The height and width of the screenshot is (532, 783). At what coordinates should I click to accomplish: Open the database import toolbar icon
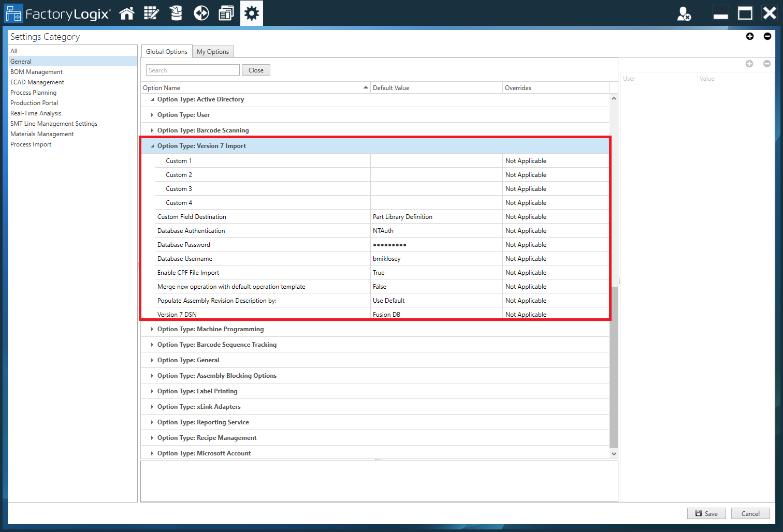(176, 13)
